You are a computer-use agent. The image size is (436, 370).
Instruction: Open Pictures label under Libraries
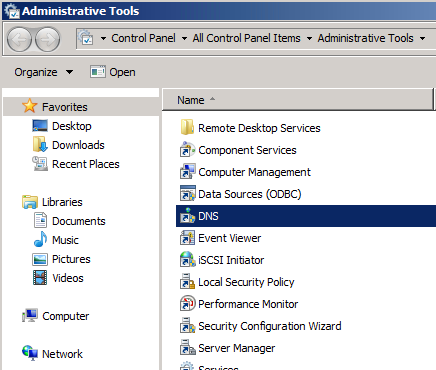pyautogui.click(x=71, y=259)
